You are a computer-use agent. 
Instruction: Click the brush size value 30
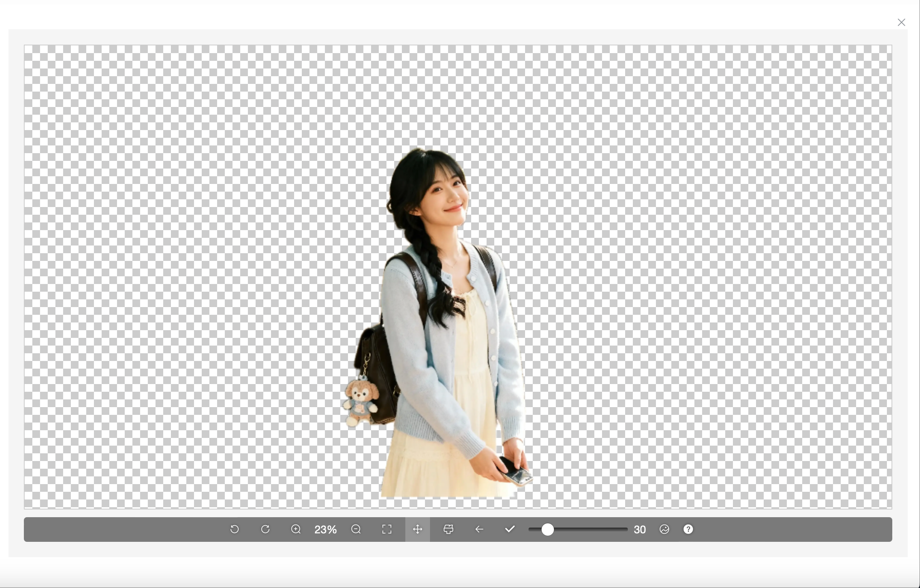tap(640, 530)
